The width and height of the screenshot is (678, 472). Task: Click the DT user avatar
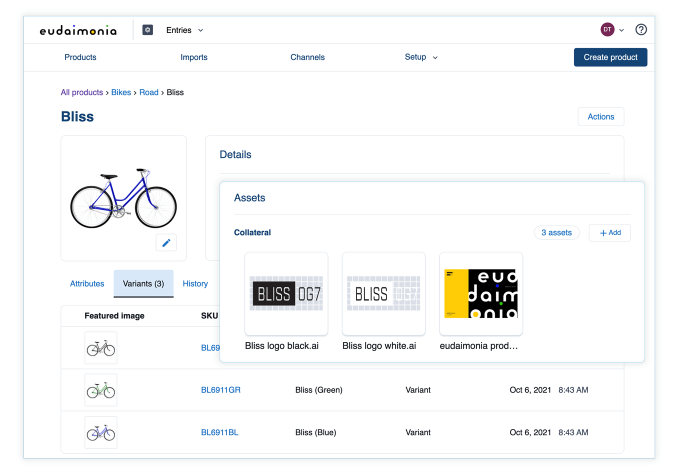coord(607,29)
